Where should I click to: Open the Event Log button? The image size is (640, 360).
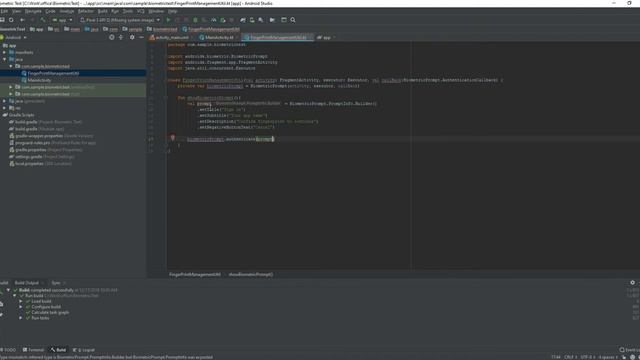coord(629,350)
